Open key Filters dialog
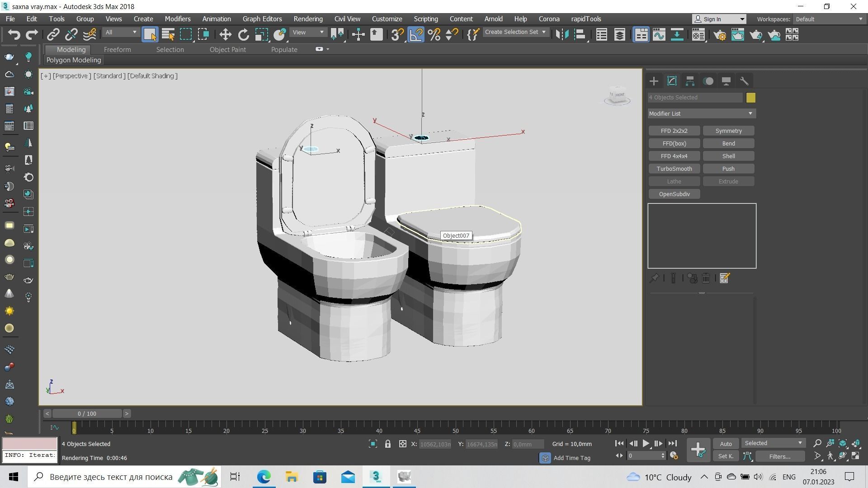Screen dimensions: 868x488 [x=779, y=456]
